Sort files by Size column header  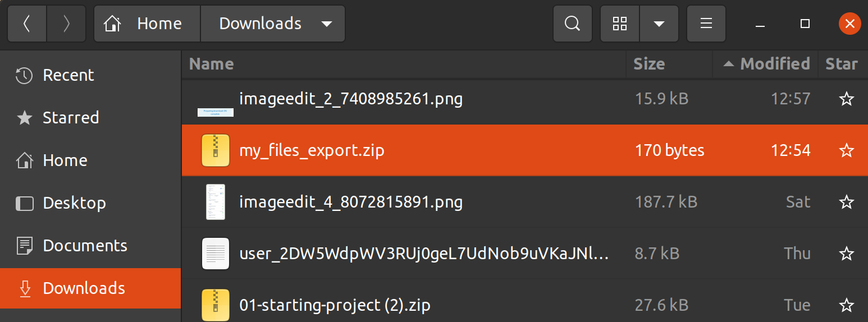(x=649, y=64)
